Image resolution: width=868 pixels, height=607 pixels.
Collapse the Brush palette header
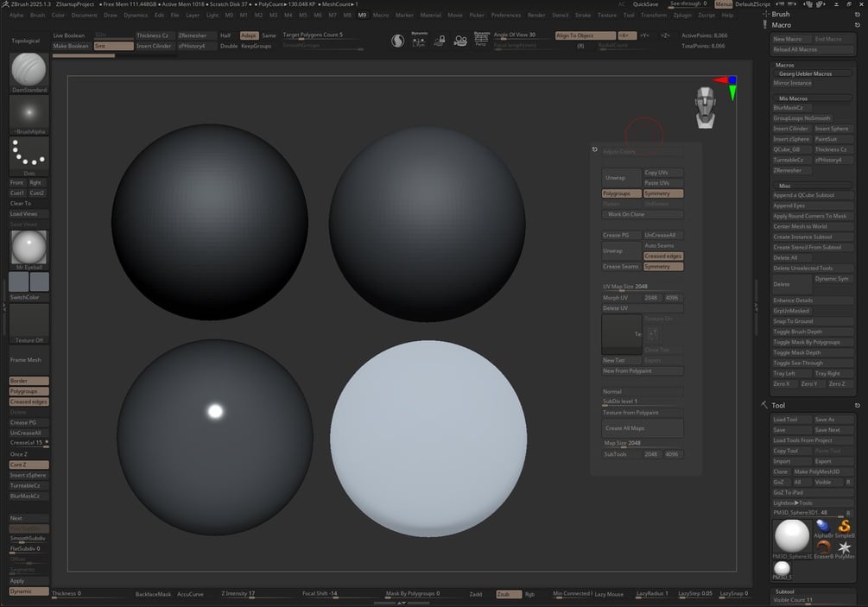[781, 15]
